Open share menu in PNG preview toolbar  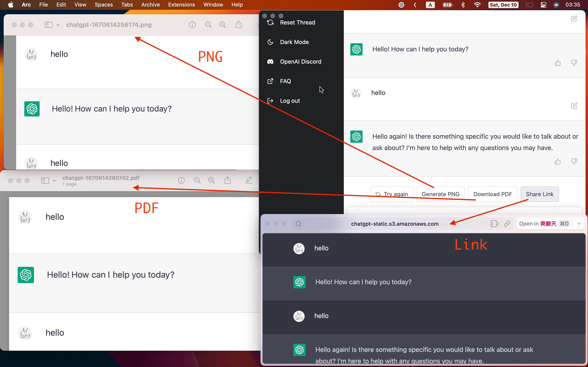coord(238,25)
